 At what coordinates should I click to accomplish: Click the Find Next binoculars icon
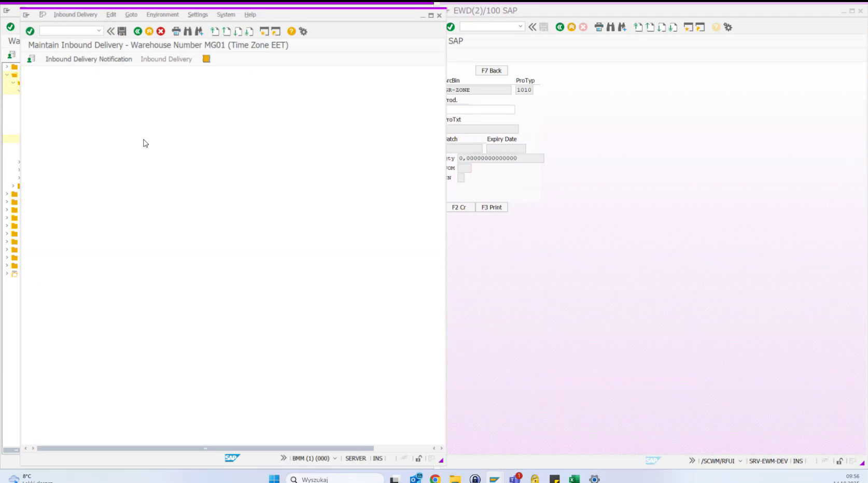pyautogui.click(x=198, y=31)
